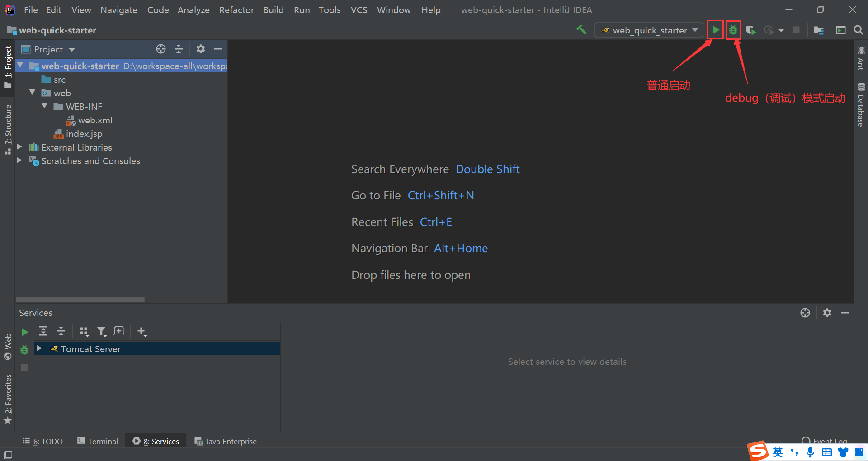
Task: Open the 7: Structure side tab
Action: click(x=8, y=130)
